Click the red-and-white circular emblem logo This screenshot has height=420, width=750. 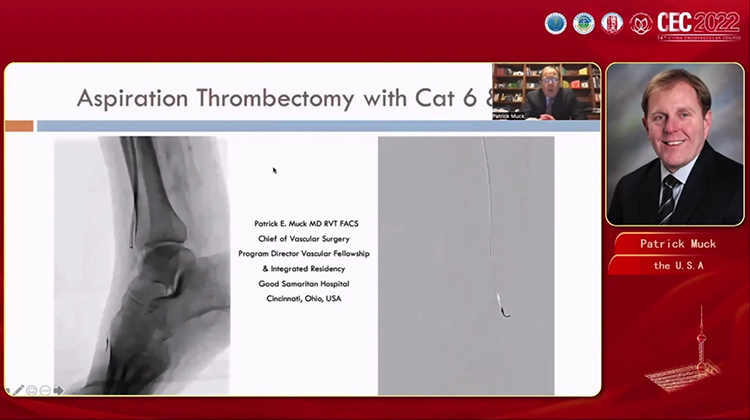click(612, 23)
